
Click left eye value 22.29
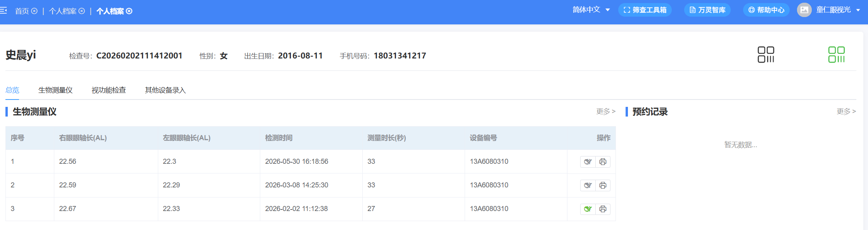(171, 185)
